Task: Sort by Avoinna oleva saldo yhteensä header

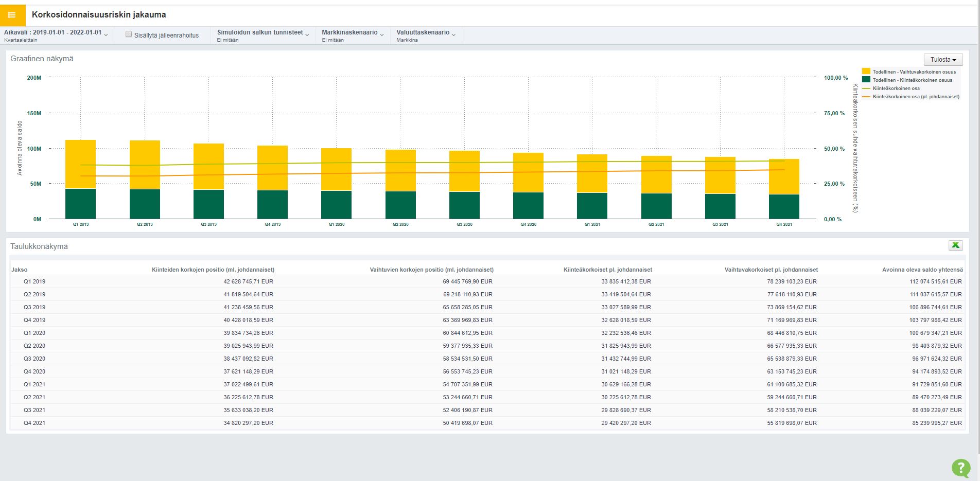Action: (922, 270)
